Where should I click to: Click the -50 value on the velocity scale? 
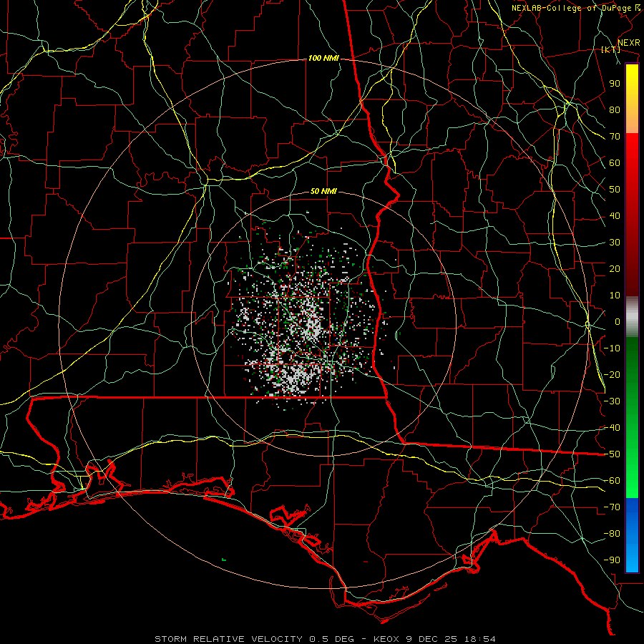point(612,454)
